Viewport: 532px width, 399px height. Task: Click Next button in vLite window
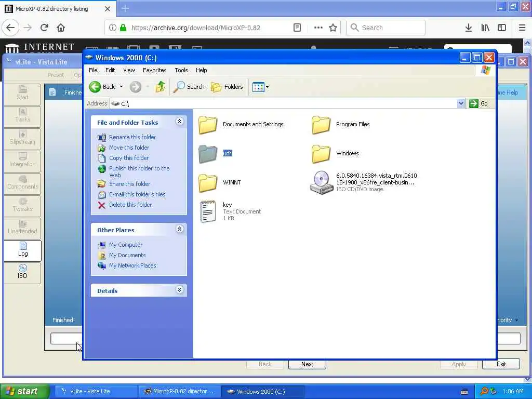pyautogui.click(x=307, y=364)
